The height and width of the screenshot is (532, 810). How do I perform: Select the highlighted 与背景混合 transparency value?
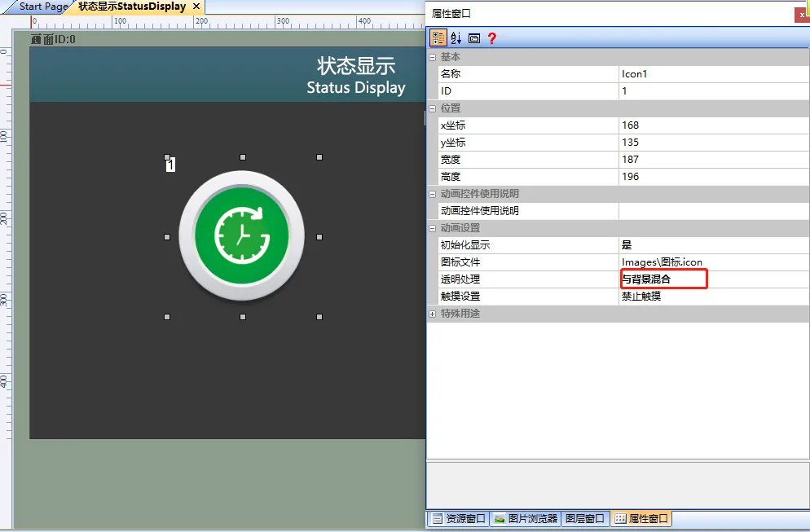coord(662,279)
